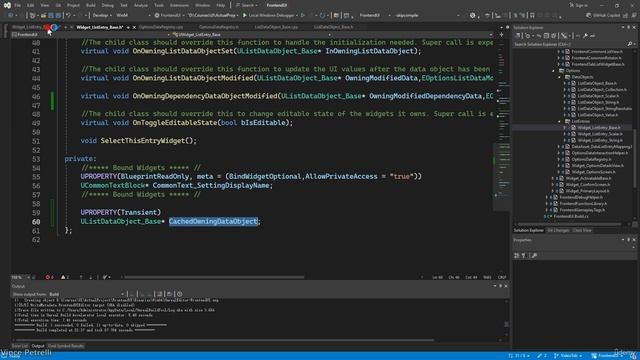640x360 pixels.
Task: Open the Debug menu
Action: click(108, 5)
